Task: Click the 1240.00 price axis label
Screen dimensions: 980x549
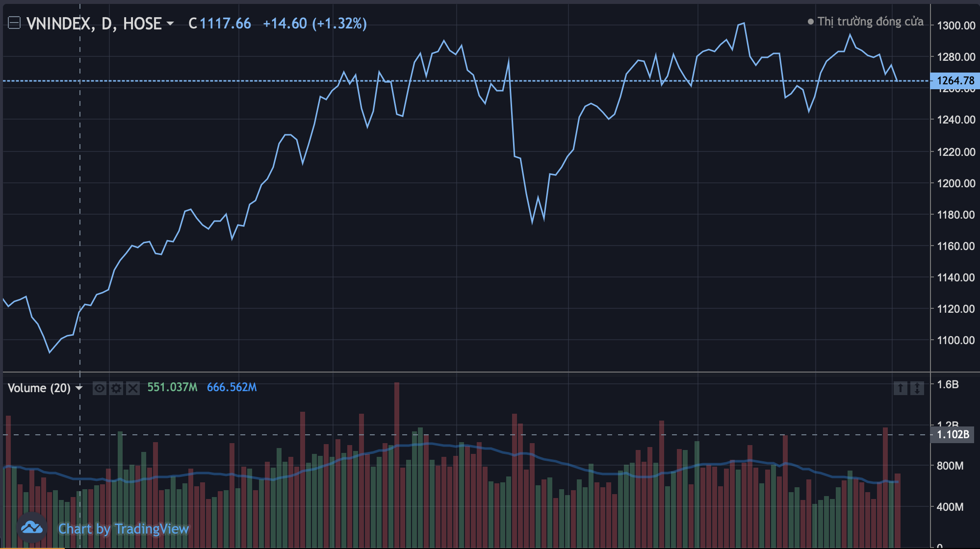Action: (956, 120)
